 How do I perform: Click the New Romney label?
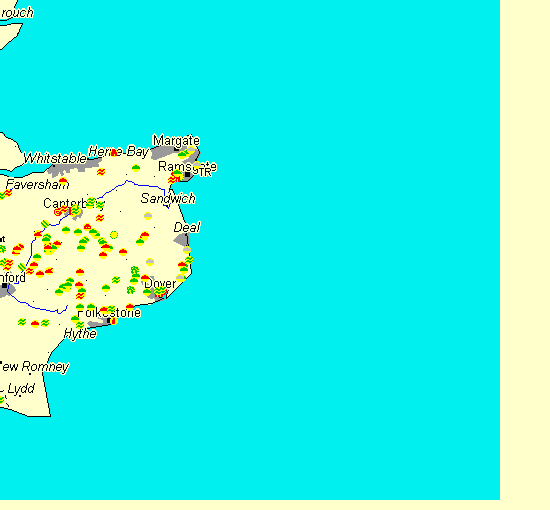tap(34, 367)
